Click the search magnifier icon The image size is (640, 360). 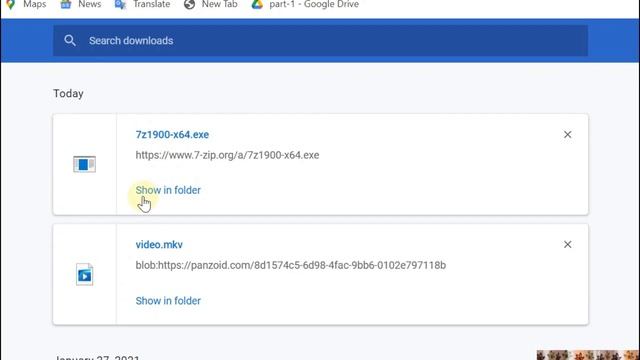(70, 40)
